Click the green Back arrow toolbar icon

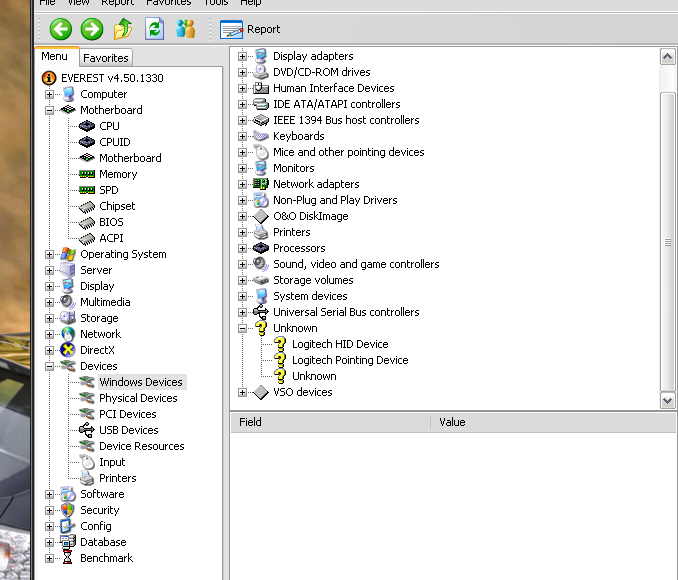click(x=61, y=29)
